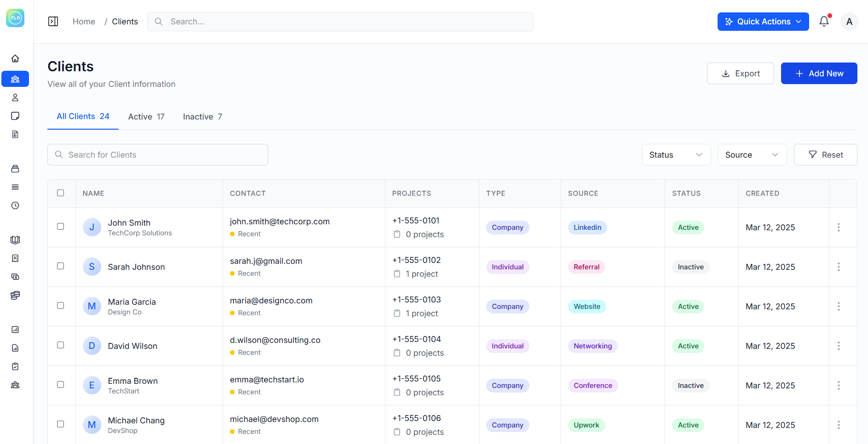
Task: Click email maria@designco.com
Action: click(271, 301)
